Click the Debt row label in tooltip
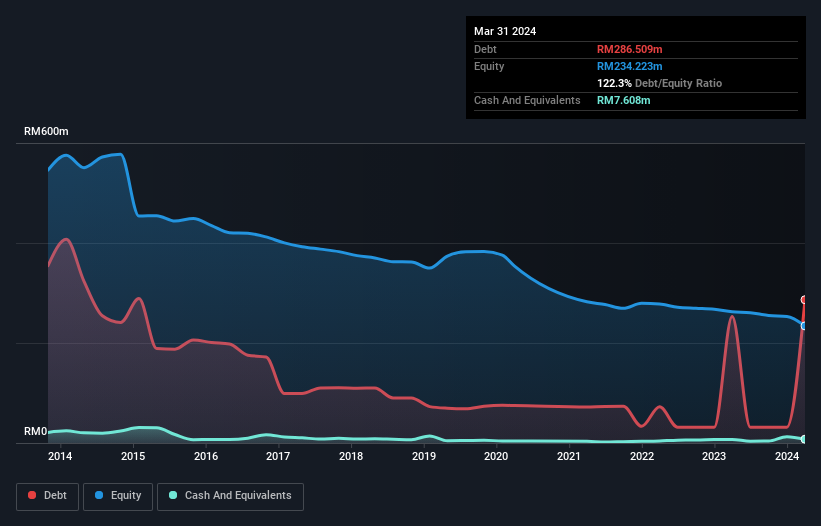 [485, 49]
